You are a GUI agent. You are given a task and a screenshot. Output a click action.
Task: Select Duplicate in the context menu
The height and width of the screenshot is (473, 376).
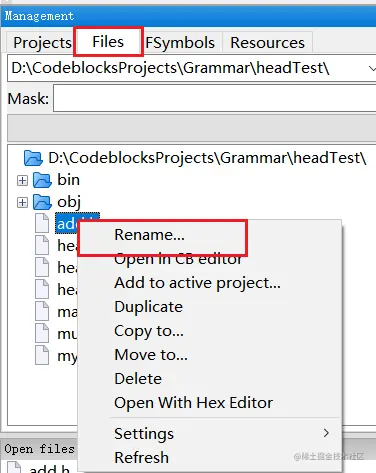[x=149, y=307]
